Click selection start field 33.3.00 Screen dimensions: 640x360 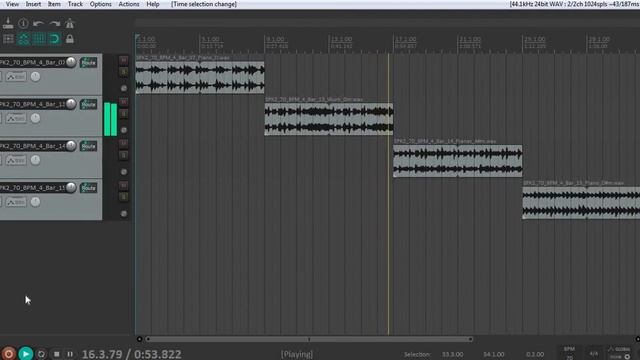tap(452, 354)
